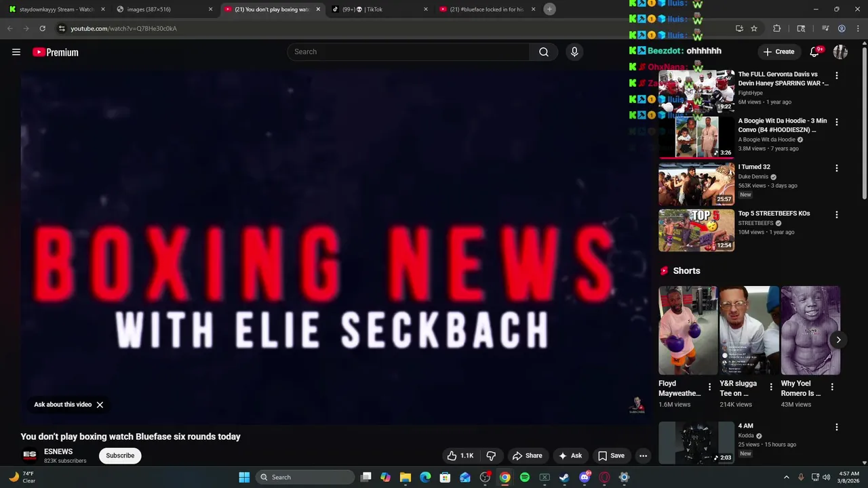
Task: Click the Create button
Action: click(x=778, y=52)
